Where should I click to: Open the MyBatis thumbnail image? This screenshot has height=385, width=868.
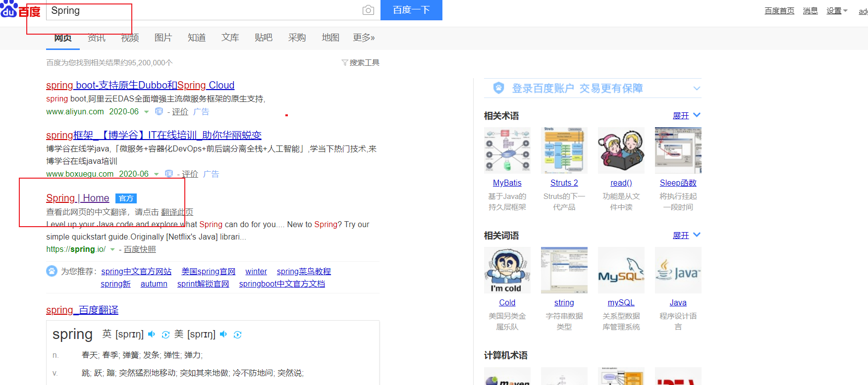(x=507, y=150)
